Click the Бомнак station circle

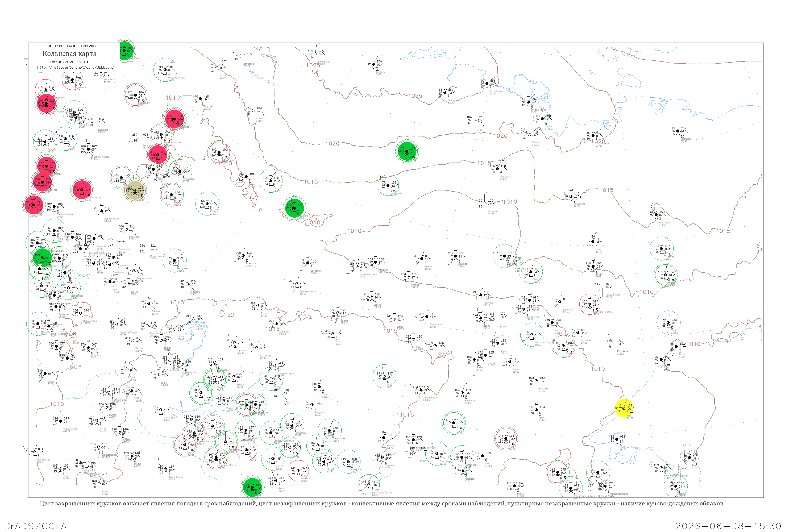506,438
